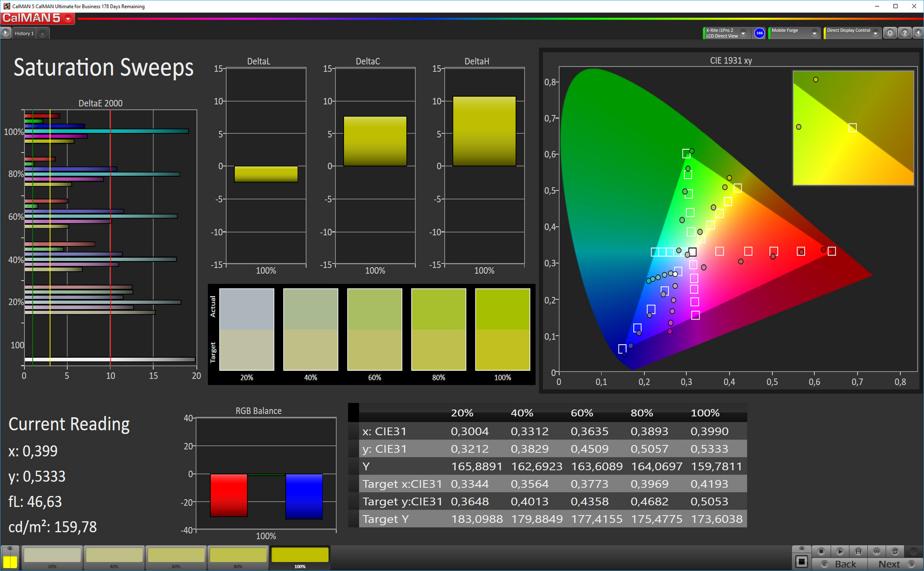Select the 100% yellow saturation swatch
Viewport: 924px width, 571px height.
point(300,556)
